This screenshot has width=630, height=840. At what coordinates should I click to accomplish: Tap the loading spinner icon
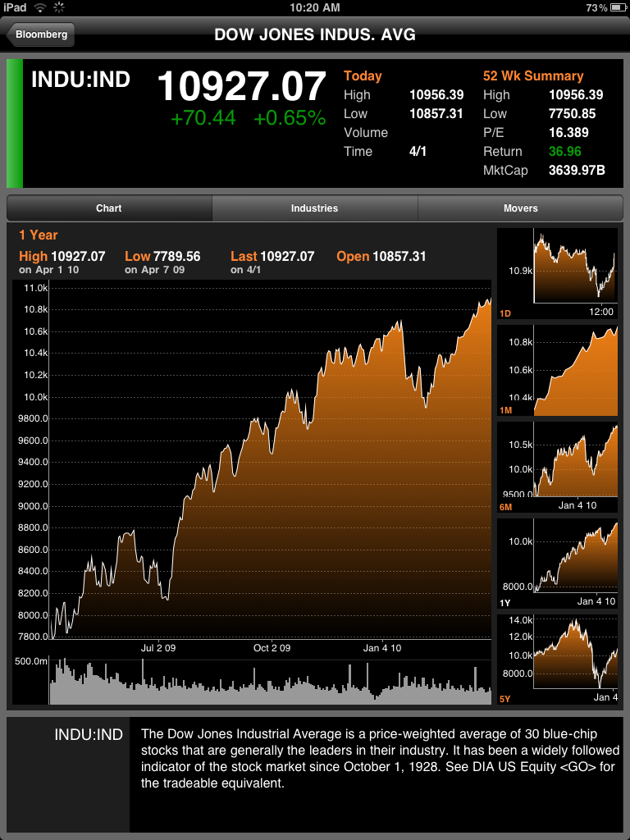pos(60,7)
